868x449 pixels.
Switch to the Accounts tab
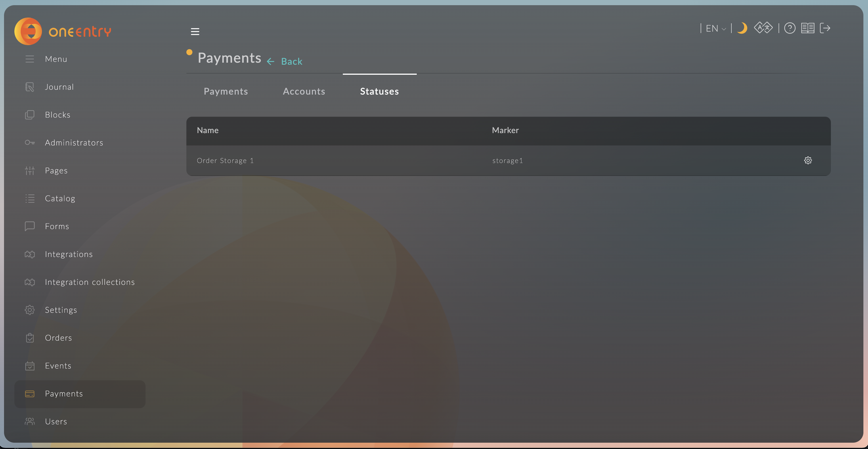pyautogui.click(x=304, y=92)
